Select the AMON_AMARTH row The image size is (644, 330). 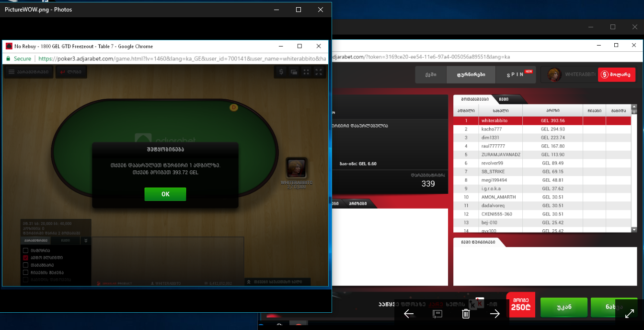point(542,197)
